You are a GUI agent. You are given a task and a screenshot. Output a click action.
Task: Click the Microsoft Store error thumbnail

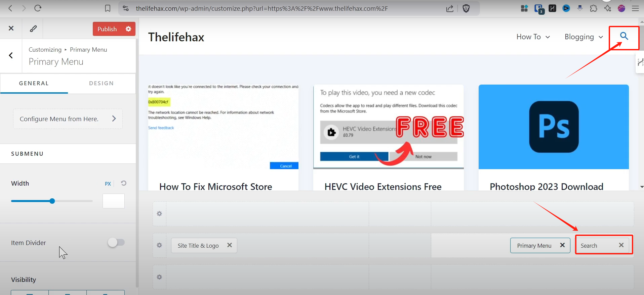pyautogui.click(x=223, y=127)
